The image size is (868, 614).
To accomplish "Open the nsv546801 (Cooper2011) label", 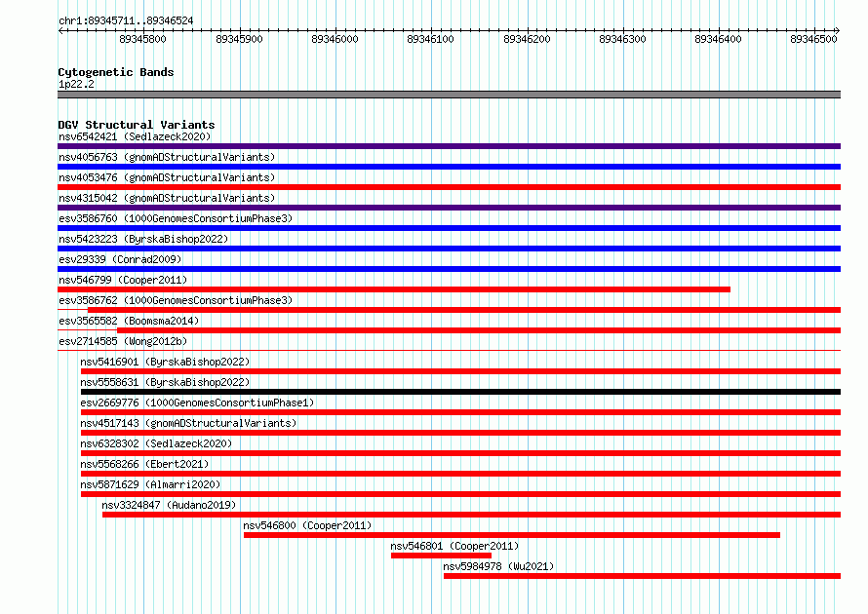I will point(454,546).
